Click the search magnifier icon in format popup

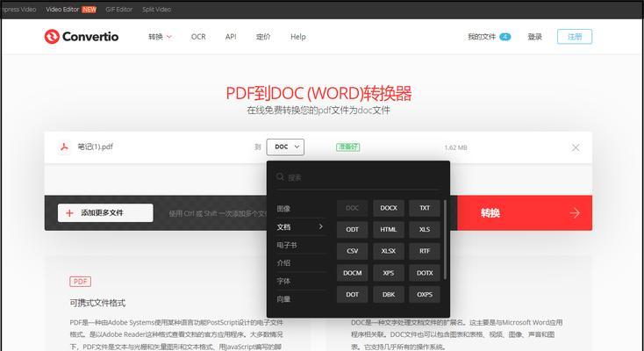click(280, 176)
